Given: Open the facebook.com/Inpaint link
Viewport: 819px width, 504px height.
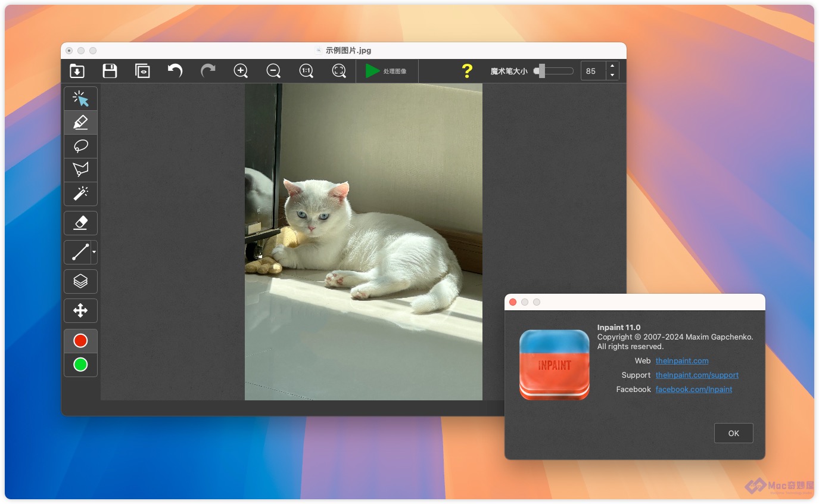Looking at the screenshot, I should (x=694, y=389).
